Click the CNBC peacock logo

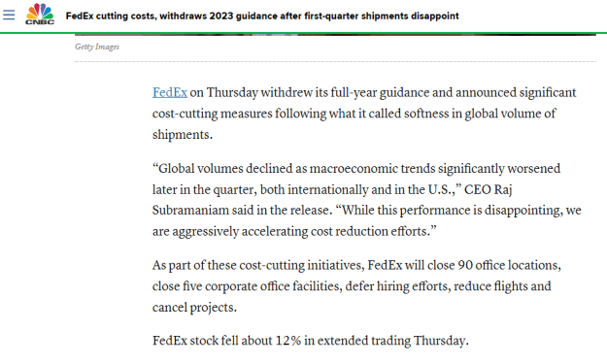40,11
